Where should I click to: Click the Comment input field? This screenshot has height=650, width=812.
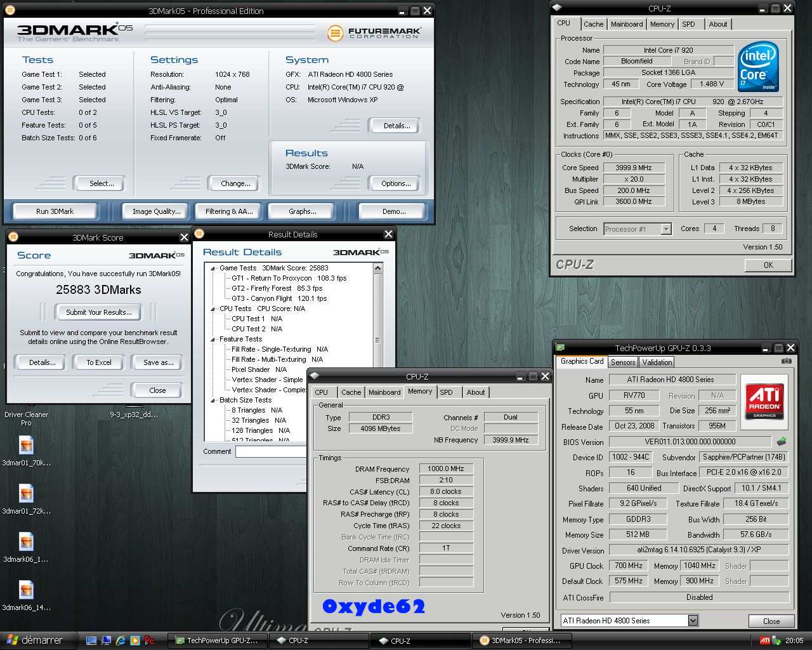(x=272, y=451)
